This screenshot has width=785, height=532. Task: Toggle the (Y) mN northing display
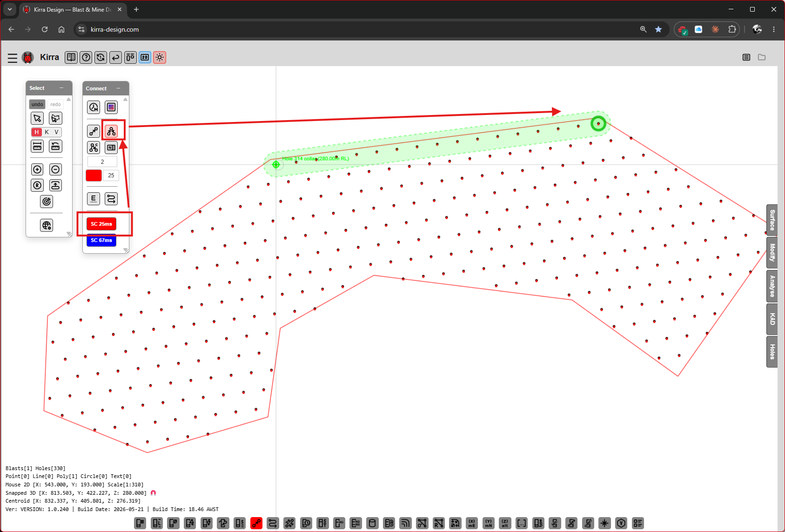pos(488,523)
